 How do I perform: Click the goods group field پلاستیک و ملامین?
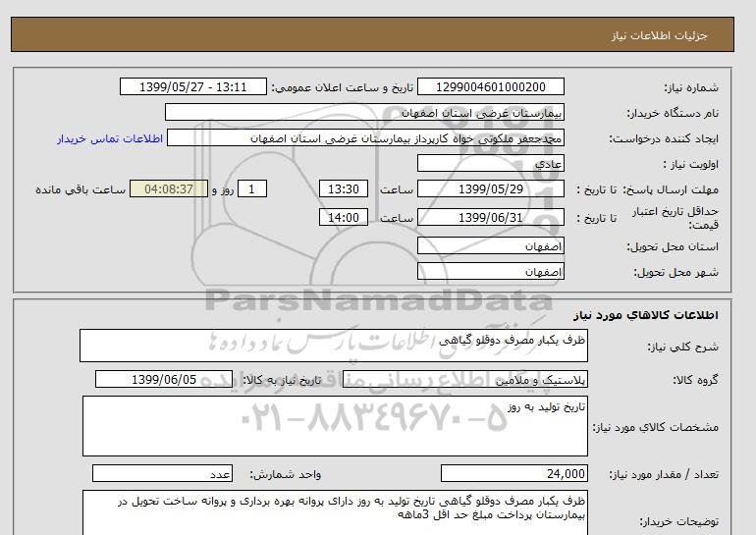click(465, 379)
